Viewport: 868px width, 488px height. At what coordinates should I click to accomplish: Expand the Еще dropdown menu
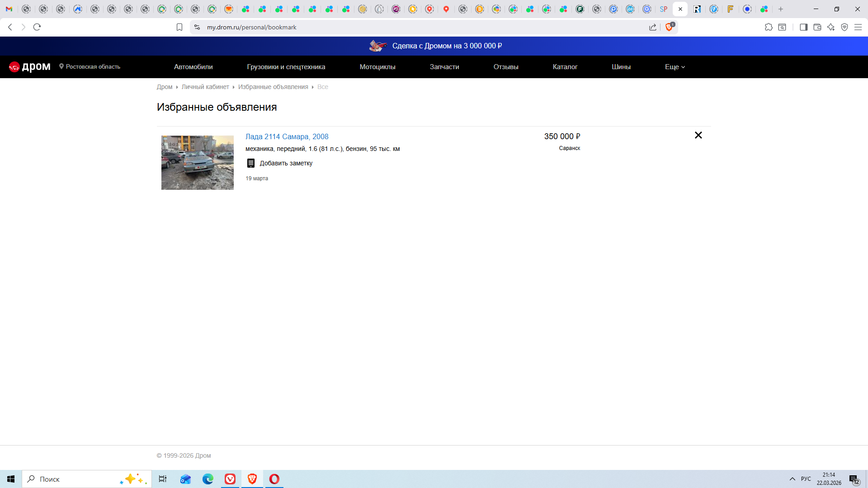[675, 67]
